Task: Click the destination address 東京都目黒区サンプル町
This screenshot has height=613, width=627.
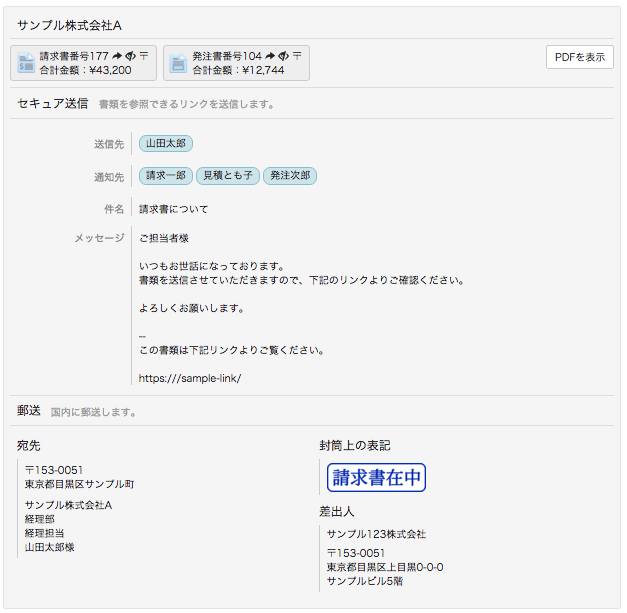Action: [x=80, y=484]
